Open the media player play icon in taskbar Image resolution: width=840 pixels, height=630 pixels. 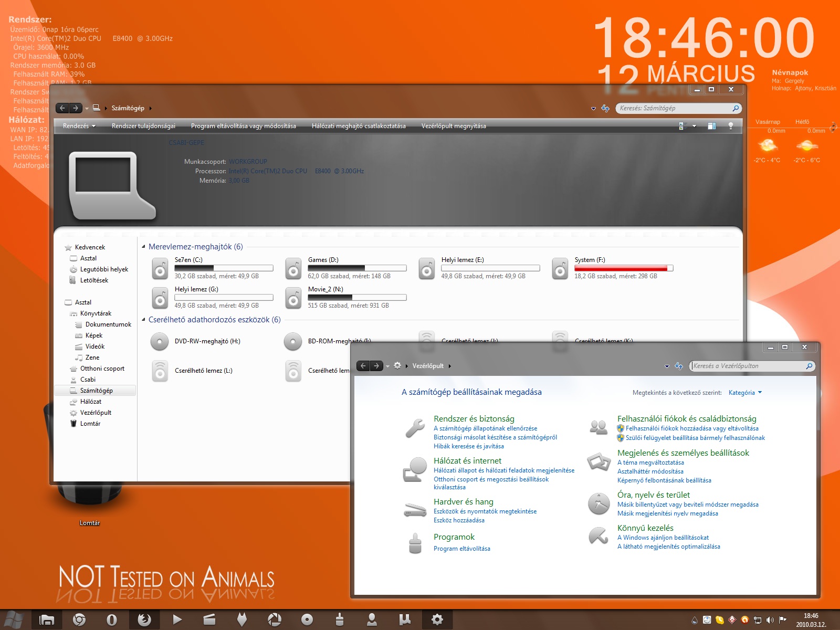point(177,619)
